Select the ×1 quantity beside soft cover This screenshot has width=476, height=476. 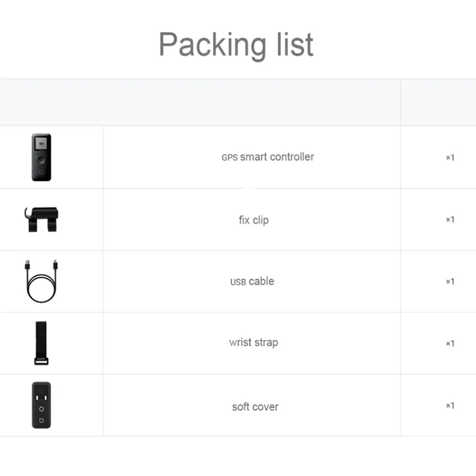pos(450,406)
